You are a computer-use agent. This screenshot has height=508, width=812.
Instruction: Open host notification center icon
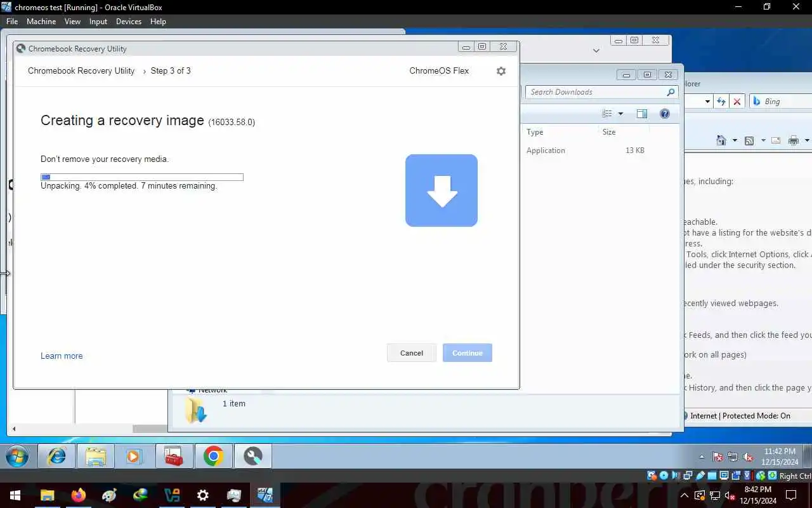[791, 495]
